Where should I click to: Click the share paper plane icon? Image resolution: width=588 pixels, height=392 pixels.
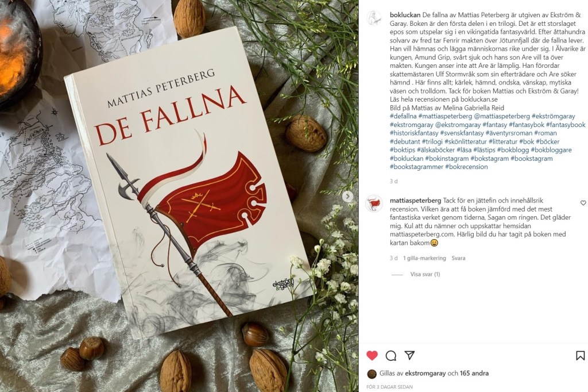pos(409,355)
